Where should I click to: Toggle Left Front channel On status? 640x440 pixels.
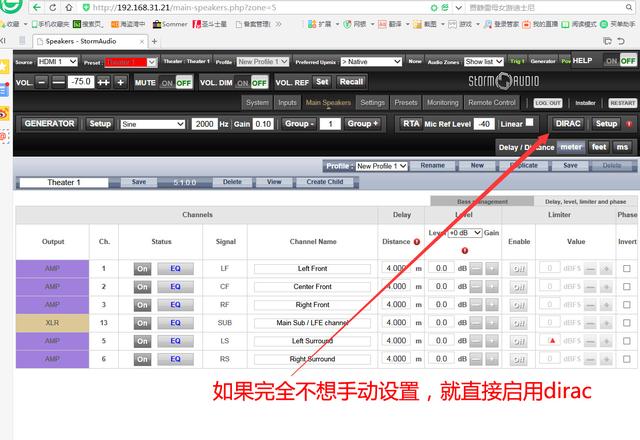pyautogui.click(x=142, y=269)
